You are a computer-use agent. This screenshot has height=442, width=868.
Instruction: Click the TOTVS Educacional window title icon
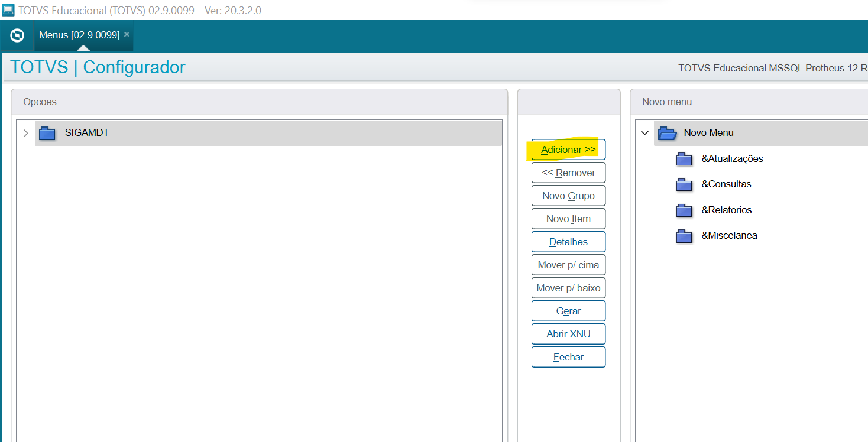click(8, 10)
